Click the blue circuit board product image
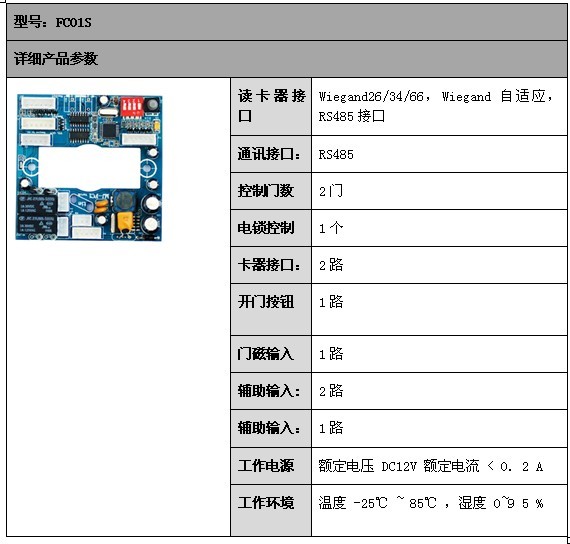 tap(89, 168)
